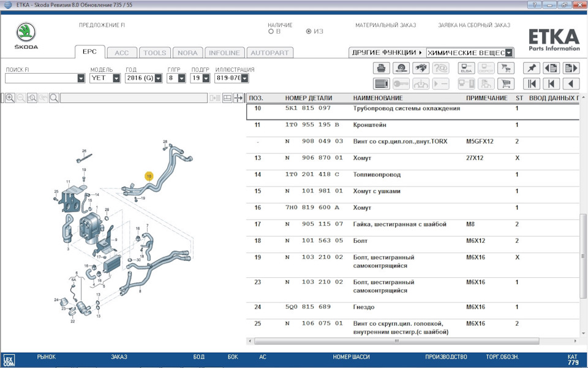Viewport: 588px width, 368px height.
Task: Open the Windows help button in title bar
Action: [x=534, y=5]
